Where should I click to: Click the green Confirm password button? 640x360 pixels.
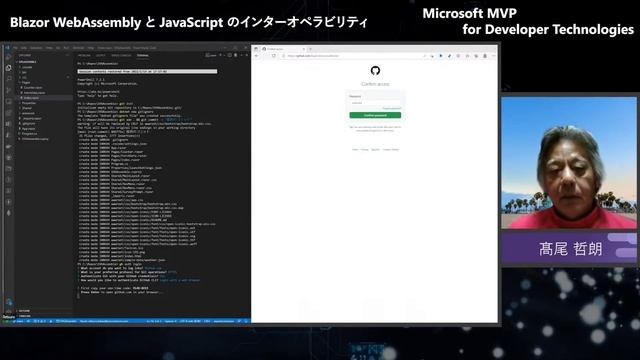click(375, 115)
